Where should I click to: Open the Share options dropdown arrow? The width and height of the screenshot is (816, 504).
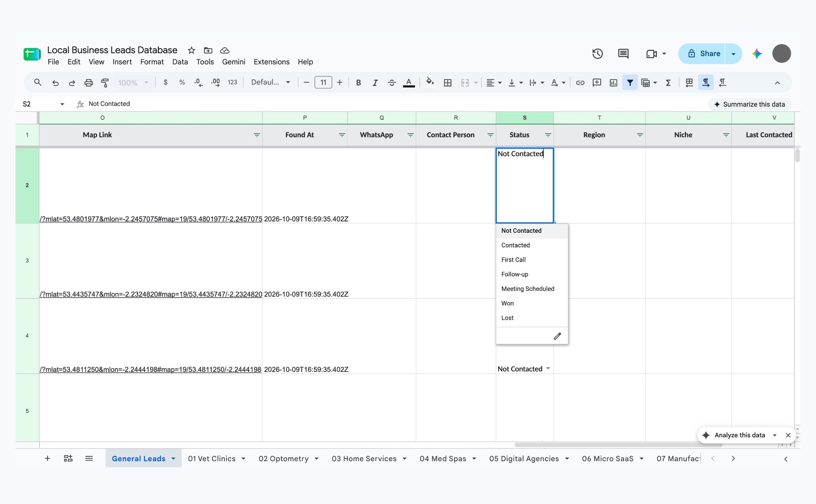733,54
